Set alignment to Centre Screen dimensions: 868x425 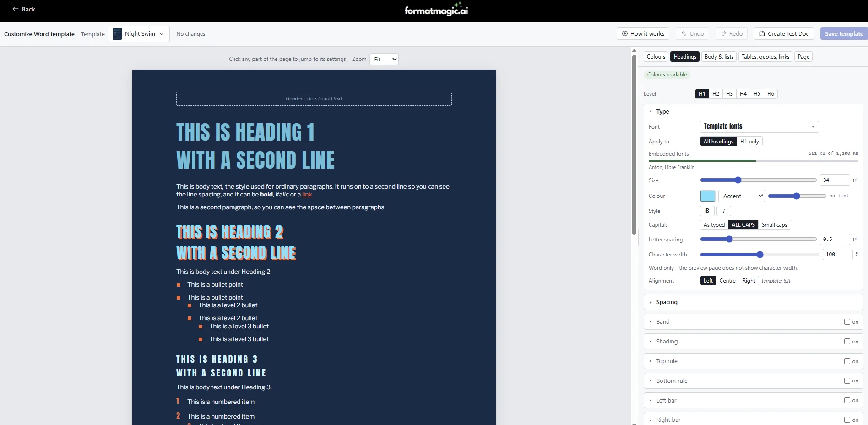tap(727, 281)
